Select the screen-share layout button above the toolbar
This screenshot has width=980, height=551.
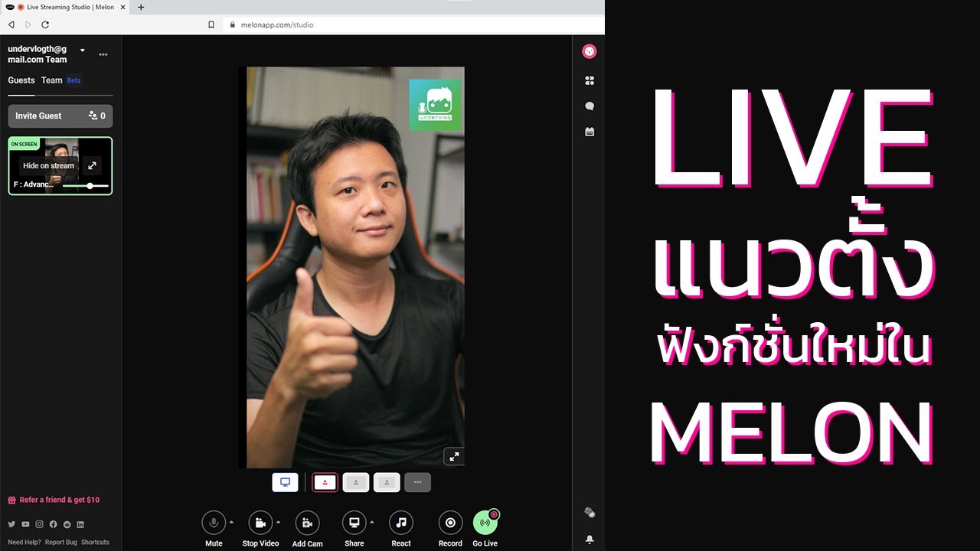pos(285,481)
